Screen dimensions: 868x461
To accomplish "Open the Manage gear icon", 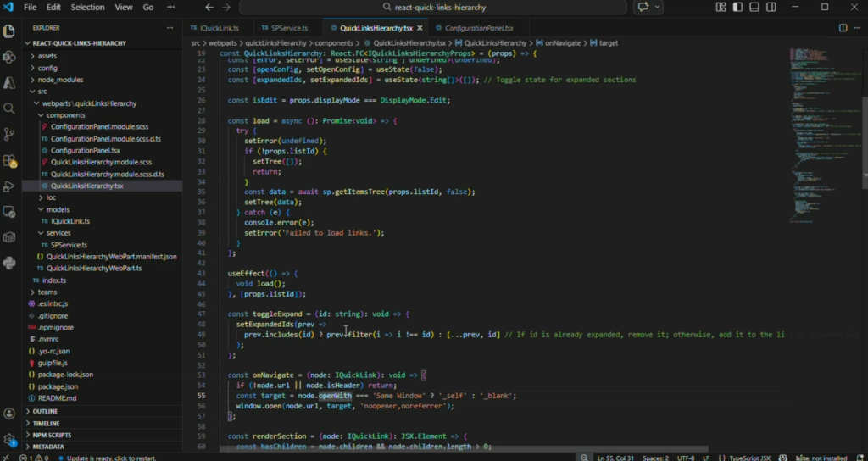I will point(10,440).
